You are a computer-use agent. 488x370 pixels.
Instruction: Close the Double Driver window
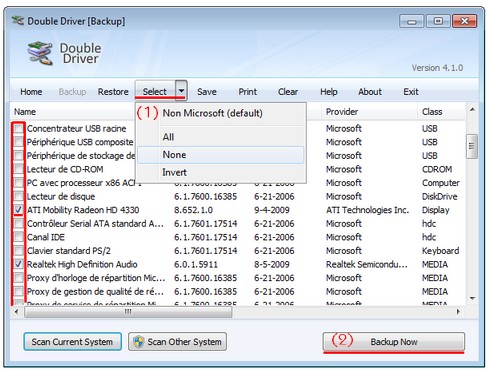coord(464,21)
